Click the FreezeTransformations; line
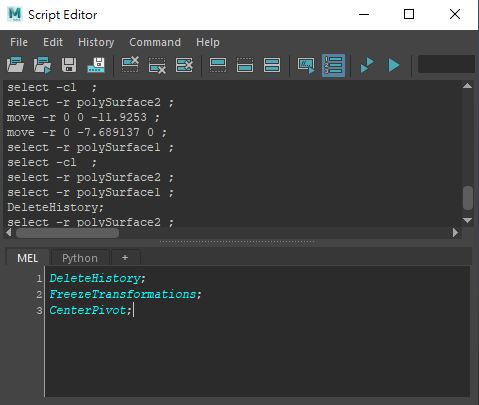Viewport: 479px width, 405px height. click(x=125, y=294)
